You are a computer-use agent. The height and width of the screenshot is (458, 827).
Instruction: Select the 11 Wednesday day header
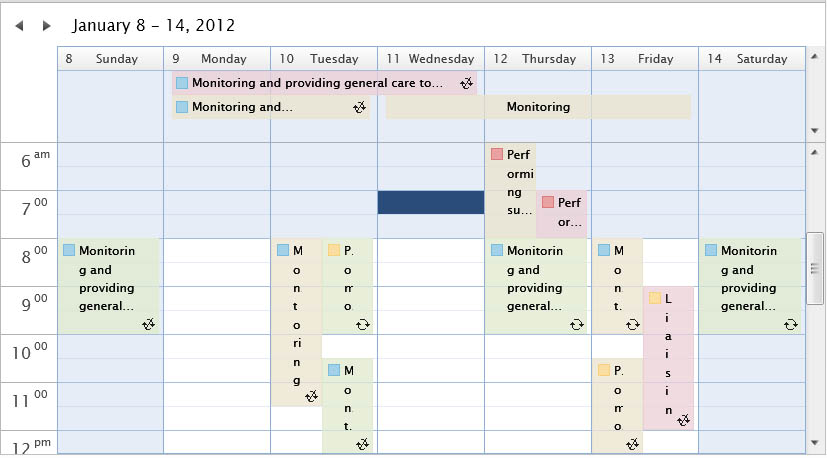pos(431,59)
